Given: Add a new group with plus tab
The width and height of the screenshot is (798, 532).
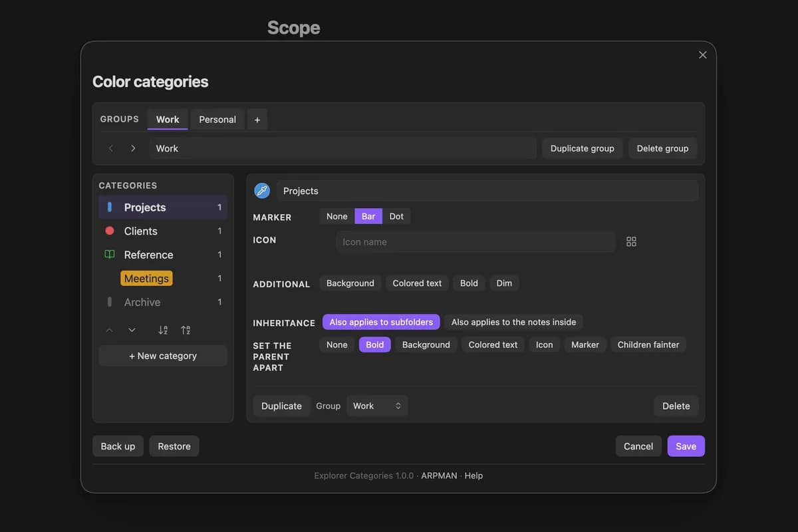Looking at the screenshot, I should (x=257, y=120).
